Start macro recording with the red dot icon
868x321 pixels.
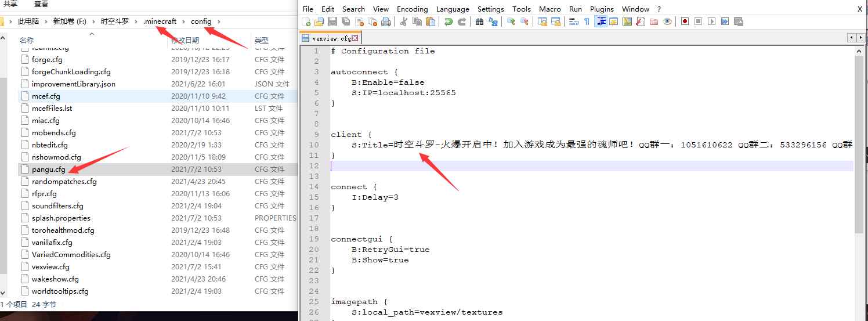(x=685, y=21)
